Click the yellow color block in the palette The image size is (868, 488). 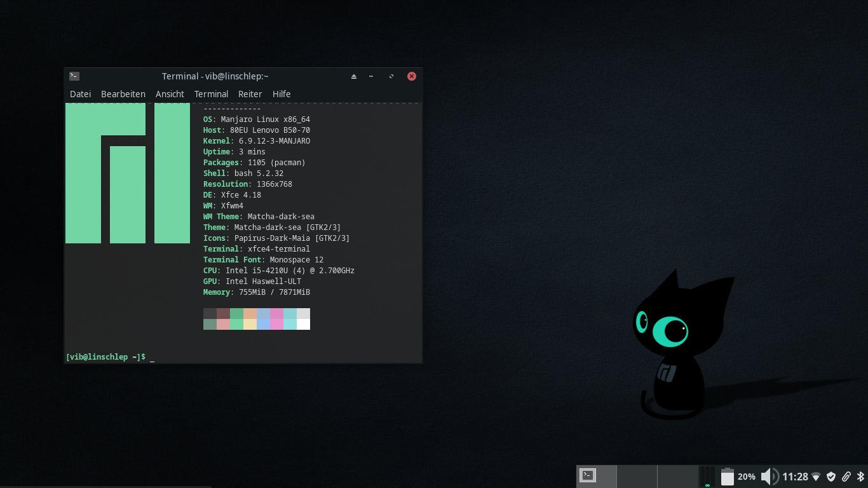pos(250,325)
